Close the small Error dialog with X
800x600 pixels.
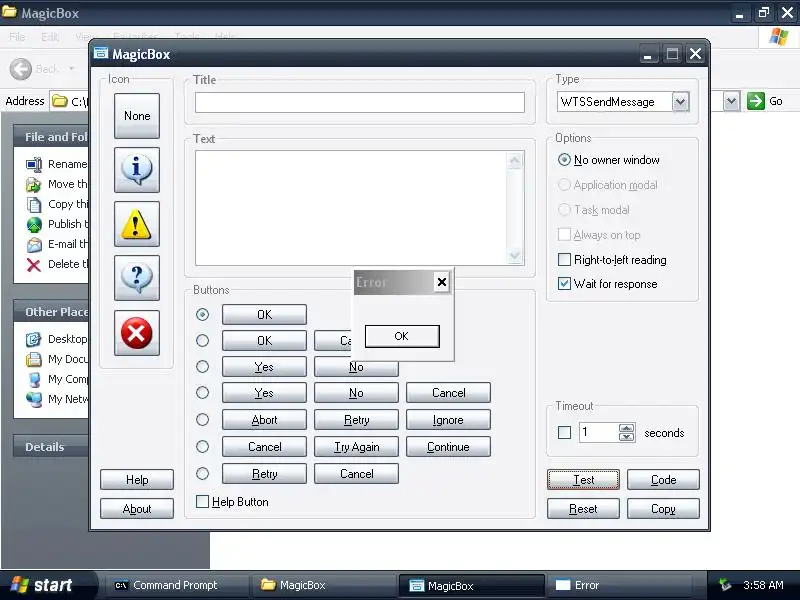pos(442,282)
